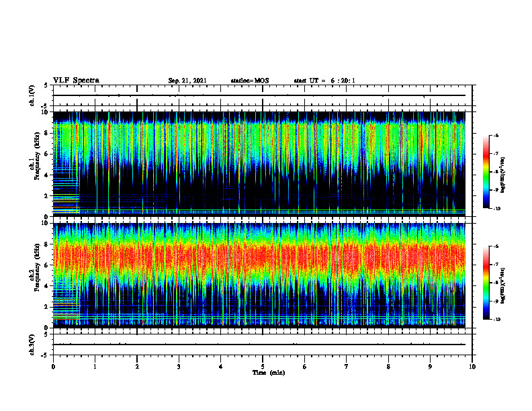The height and width of the screenshot is (411, 532).
Task: Click the "2" kHz tick of ch.2 panel
Action: (47, 307)
